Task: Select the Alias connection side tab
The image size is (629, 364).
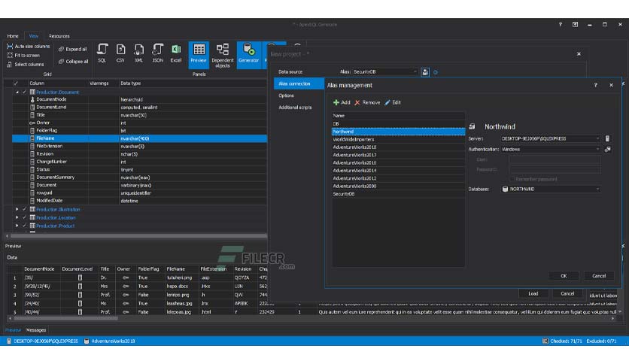Action: click(299, 83)
